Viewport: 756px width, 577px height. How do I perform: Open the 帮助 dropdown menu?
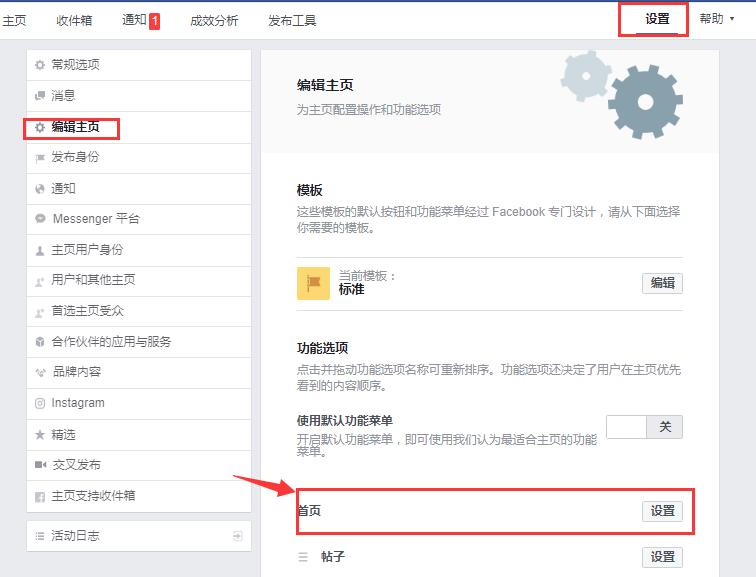pyautogui.click(x=715, y=19)
